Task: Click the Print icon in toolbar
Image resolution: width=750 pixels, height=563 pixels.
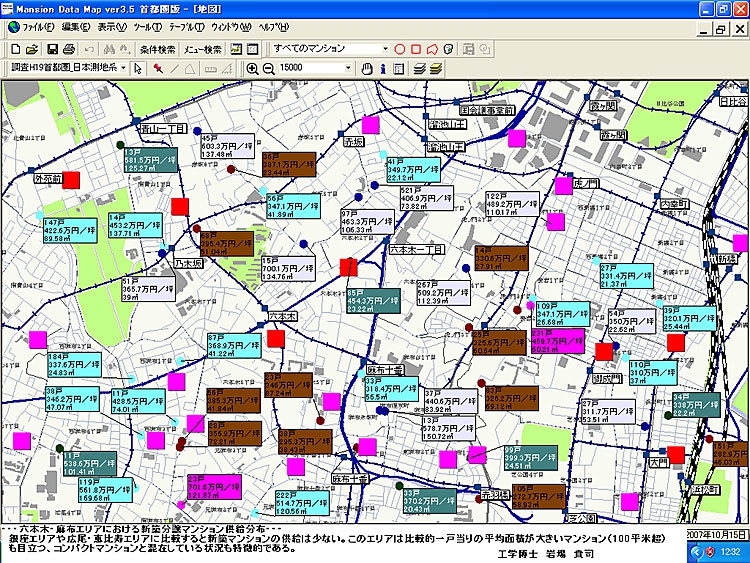Action: click(x=68, y=49)
